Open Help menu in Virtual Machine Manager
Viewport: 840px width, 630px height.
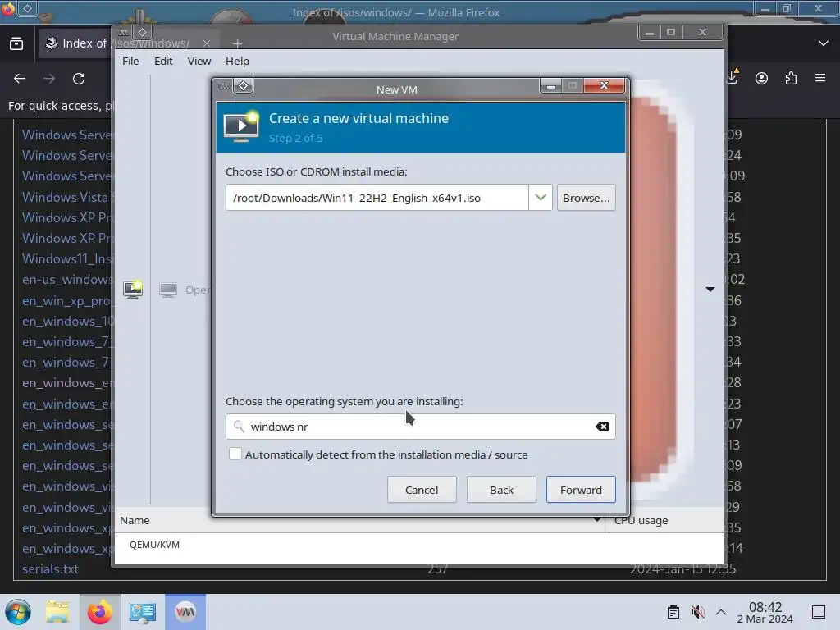pos(237,61)
